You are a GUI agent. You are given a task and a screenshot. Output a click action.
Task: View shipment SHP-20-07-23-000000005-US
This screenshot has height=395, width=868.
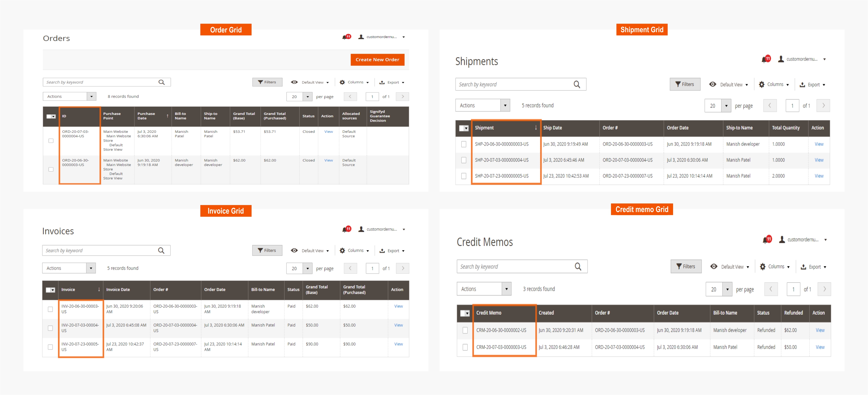819,176
